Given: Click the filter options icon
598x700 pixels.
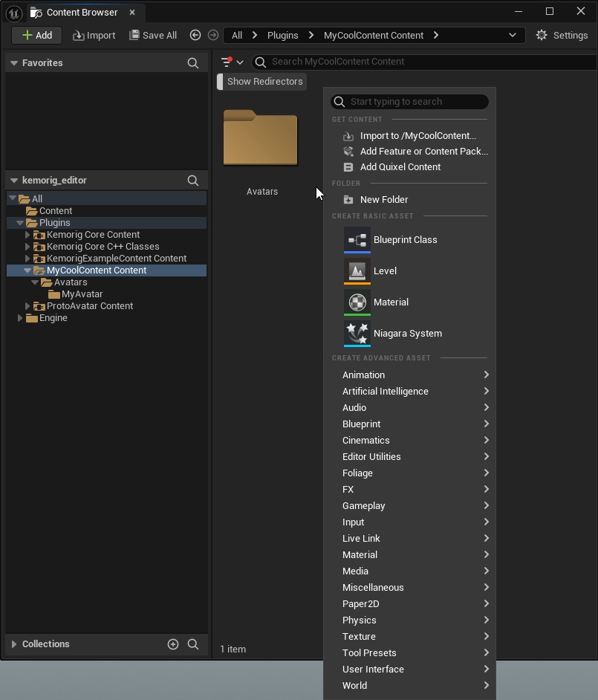Looking at the screenshot, I should [x=227, y=62].
